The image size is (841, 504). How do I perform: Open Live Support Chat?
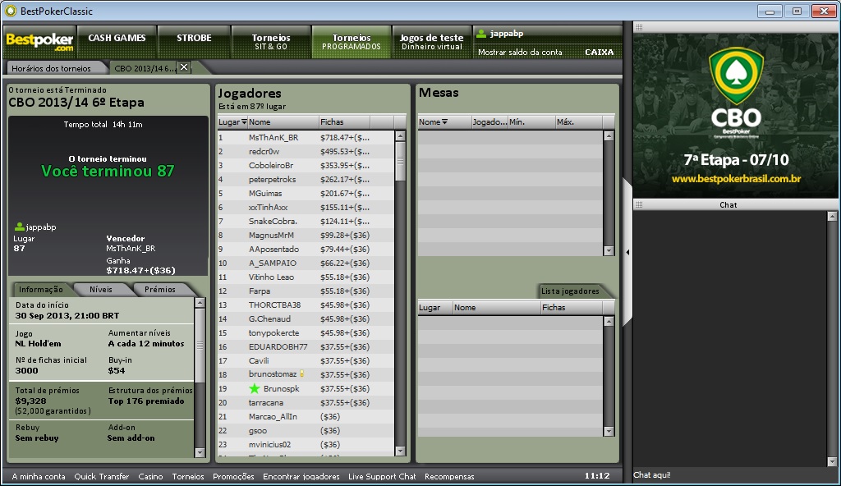point(382,476)
